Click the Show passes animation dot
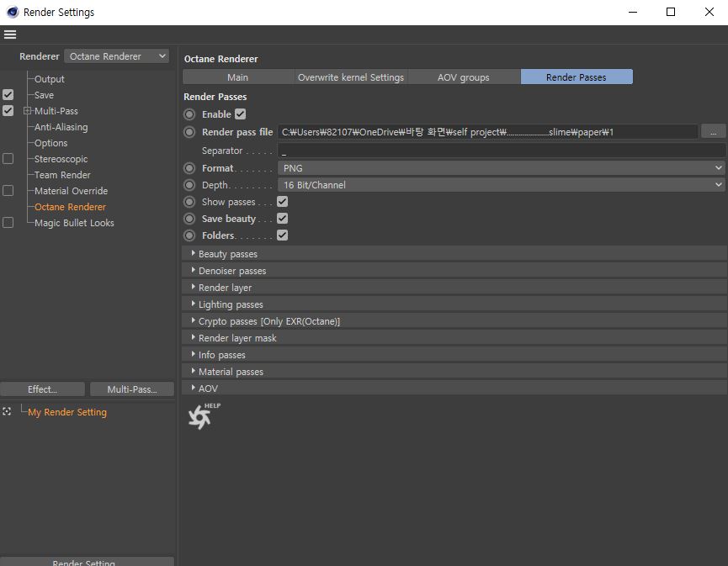The image size is (728, 566). tap(189, 202)
